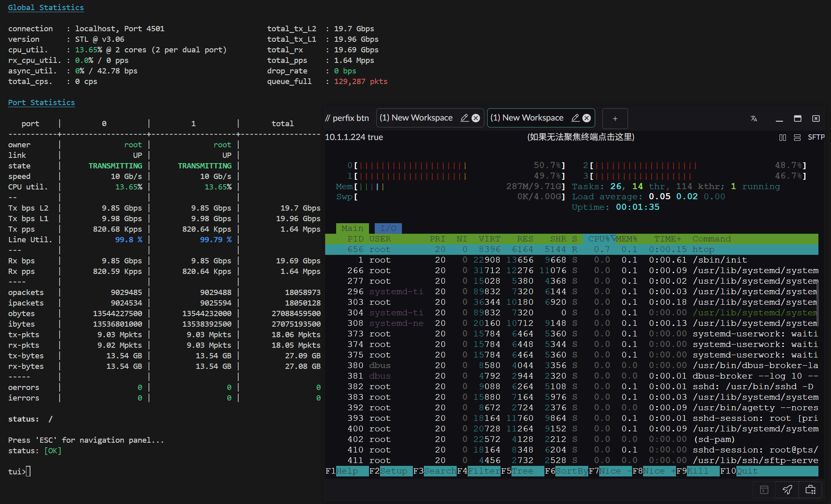This screenshot has width=831, height=504.
Task: Close the second New Workspace tab
Action: coord(587,118)
